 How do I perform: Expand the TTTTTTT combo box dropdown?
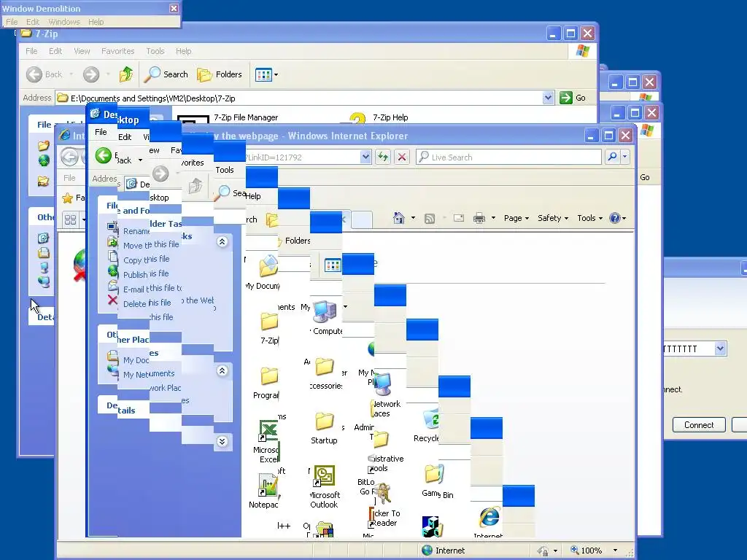pos(720,349)
